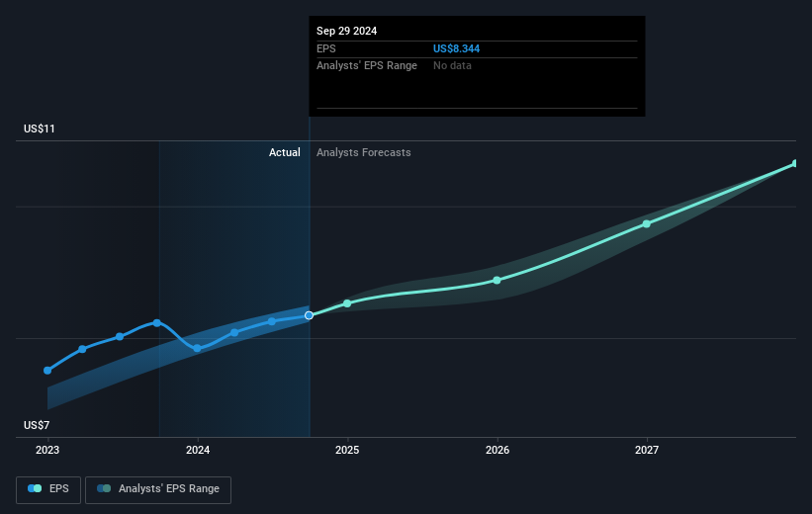Screen dimensions: 812x514
Task: Click the 2024 x-axis label
Action: 197,451
